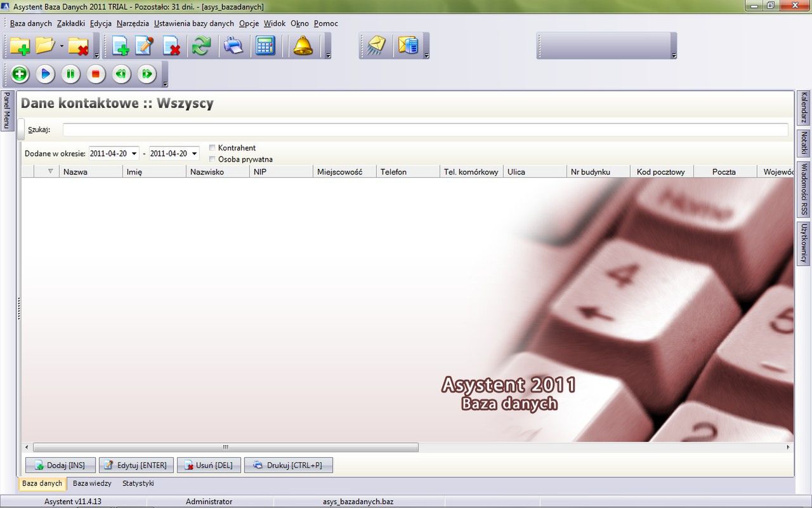Sort by the Miejscowość column header

(x=345, y=171)
